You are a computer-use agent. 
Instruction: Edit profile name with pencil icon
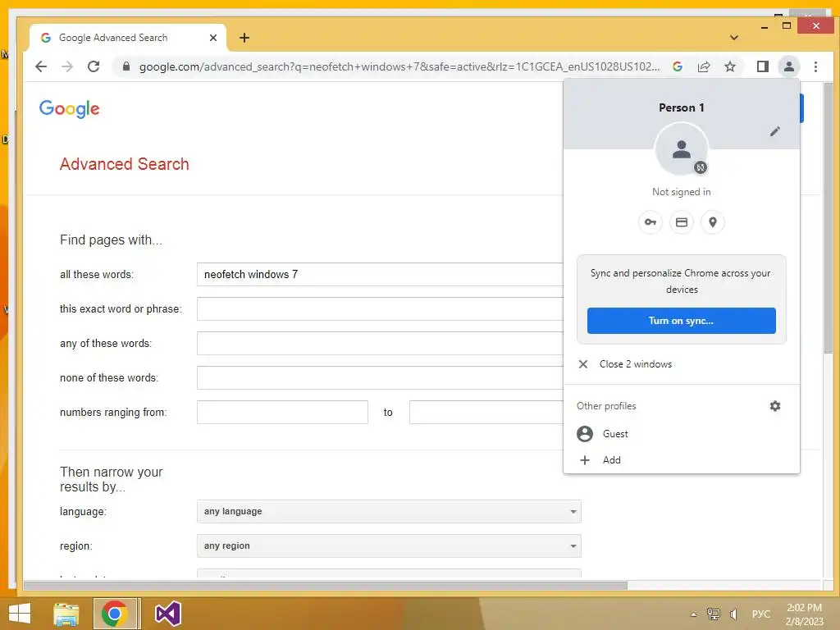(x=774, y=131)
